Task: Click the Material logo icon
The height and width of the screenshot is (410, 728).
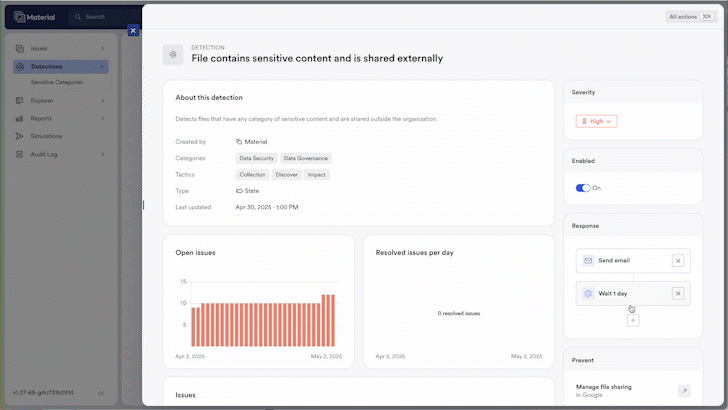Action: coord(22,17)
